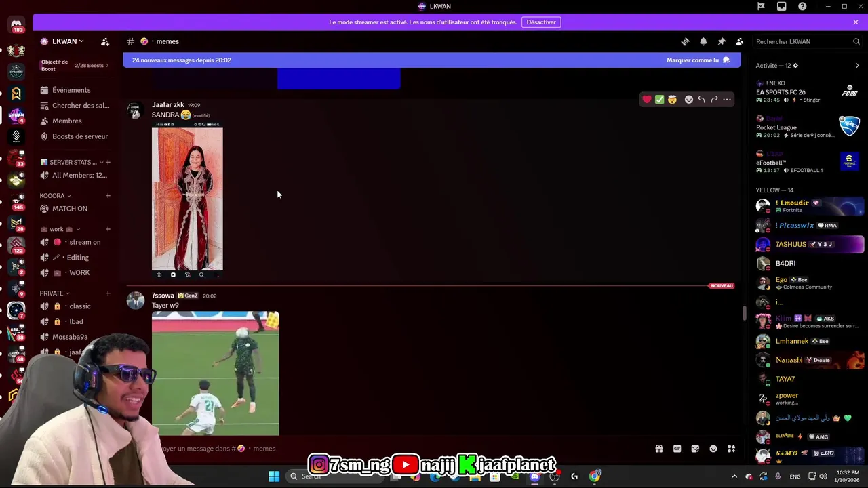Select LKWAN server icon in server list

[16, 115]
